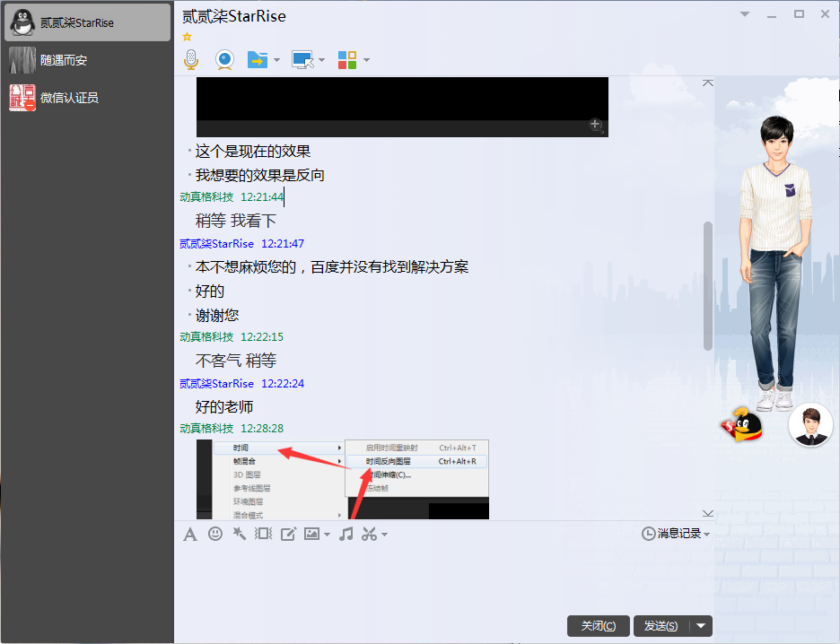
Task: Click the chat title 贰贰柒StarRise in the header
Action: 234,16
